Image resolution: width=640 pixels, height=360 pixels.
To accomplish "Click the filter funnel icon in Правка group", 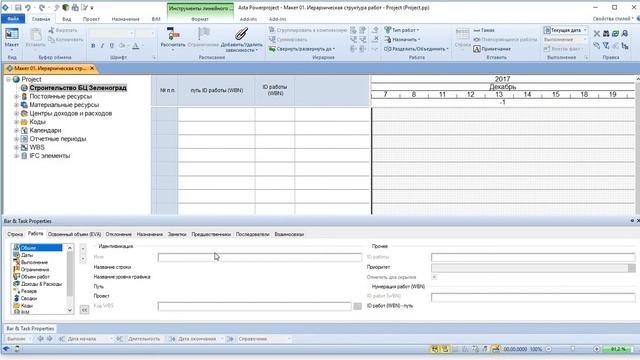I will (x=606, y=46).
